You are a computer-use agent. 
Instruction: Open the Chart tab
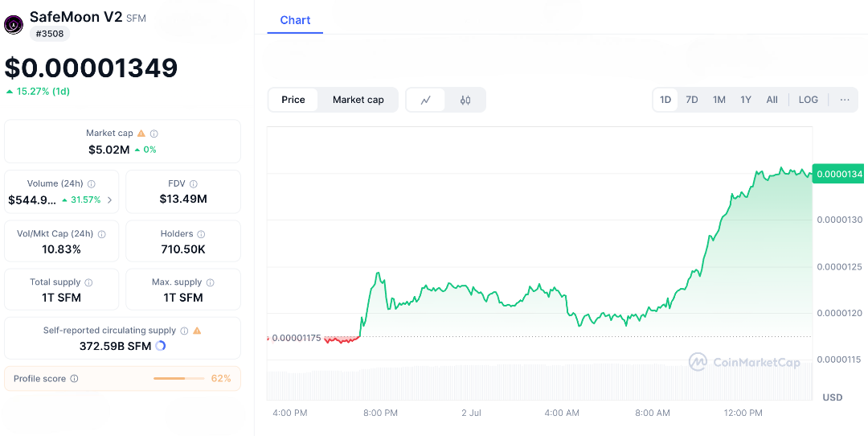pyautogui.click(x=295, y=20)
